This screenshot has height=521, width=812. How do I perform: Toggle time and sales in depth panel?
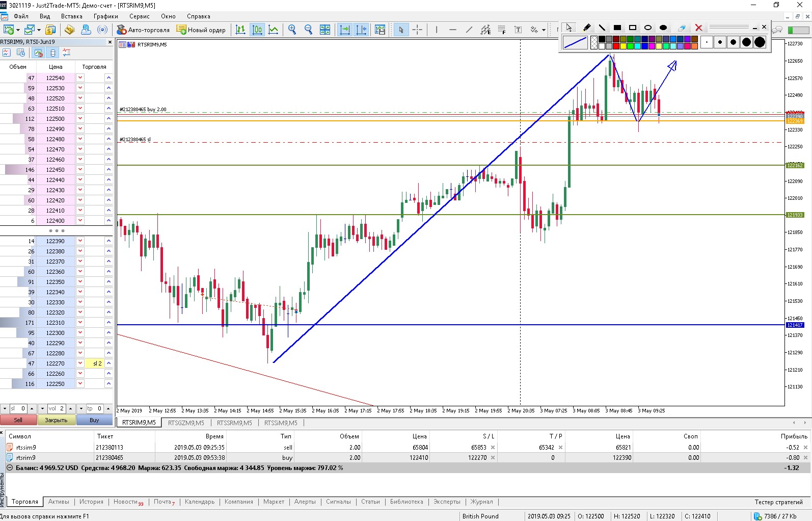pyautogui.click(x=21, y=53)
